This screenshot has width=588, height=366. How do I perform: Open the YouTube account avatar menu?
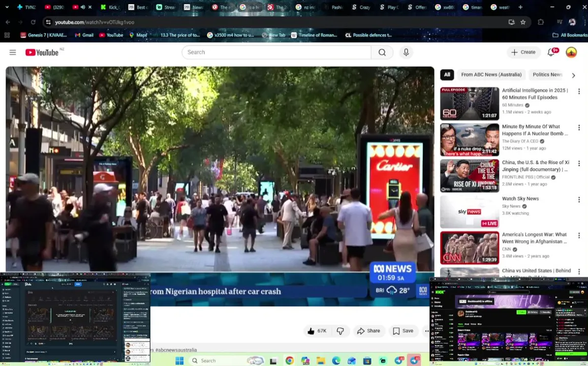[x=571, y=52]
